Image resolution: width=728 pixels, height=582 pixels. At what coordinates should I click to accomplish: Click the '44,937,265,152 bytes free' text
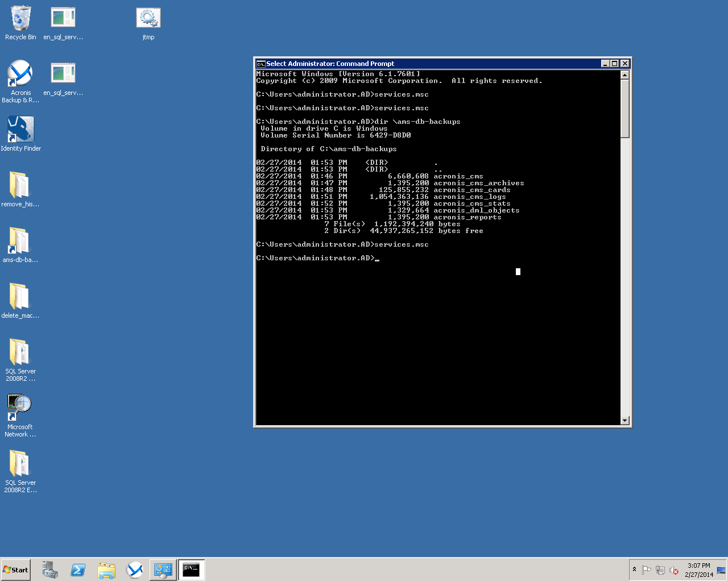(x=427, y=231)
